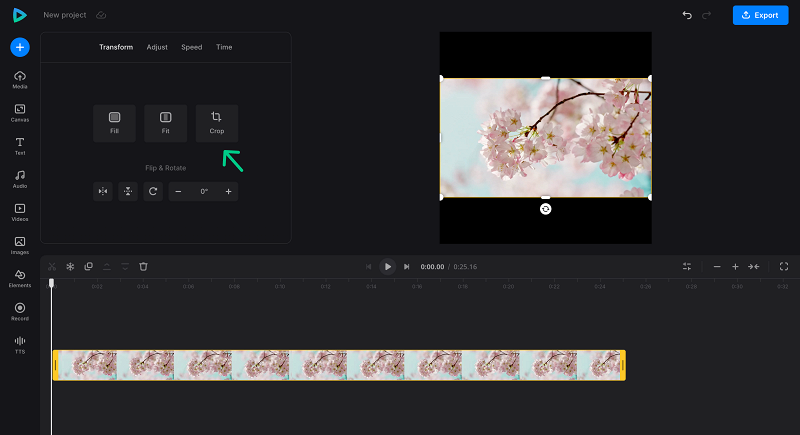
Task: Decrease rotation angle with minus
Action: point(178,191)
